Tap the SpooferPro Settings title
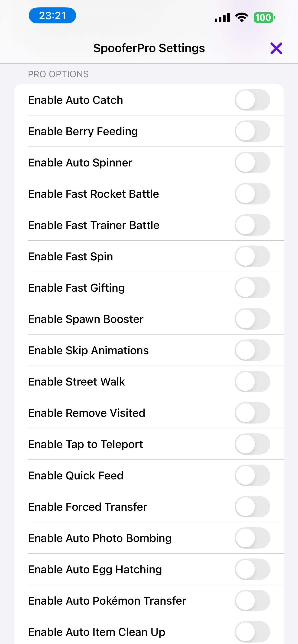 tap(149, 48)
